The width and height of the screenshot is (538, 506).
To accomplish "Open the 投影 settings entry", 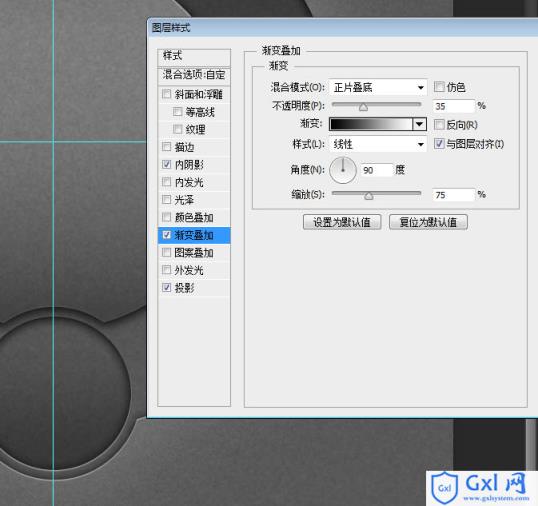I will pos(185,288).
